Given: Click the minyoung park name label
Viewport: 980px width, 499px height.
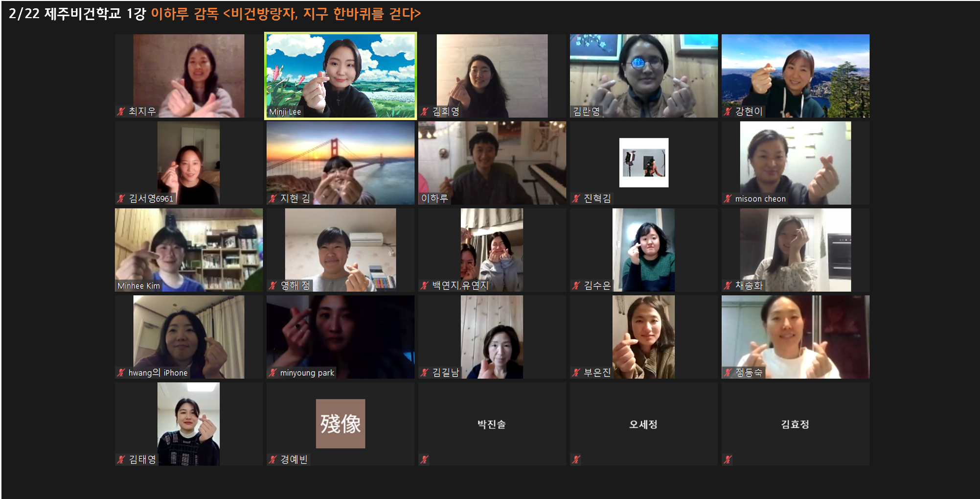Looking at the screenshot, I should point(307,373).
